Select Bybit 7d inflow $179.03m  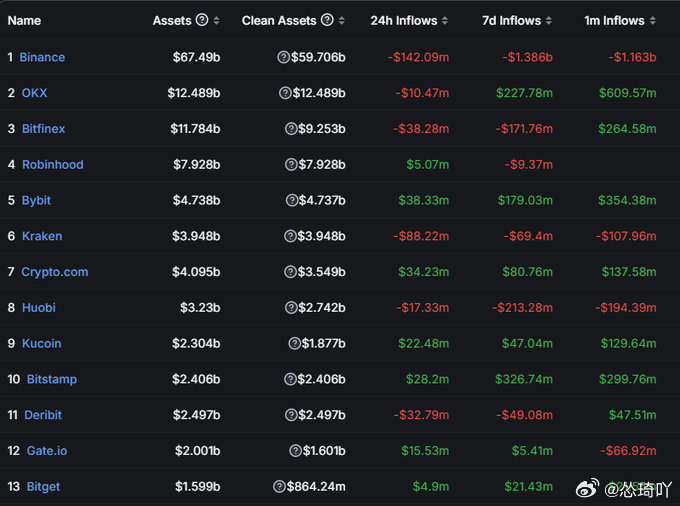tap(525, 200)
